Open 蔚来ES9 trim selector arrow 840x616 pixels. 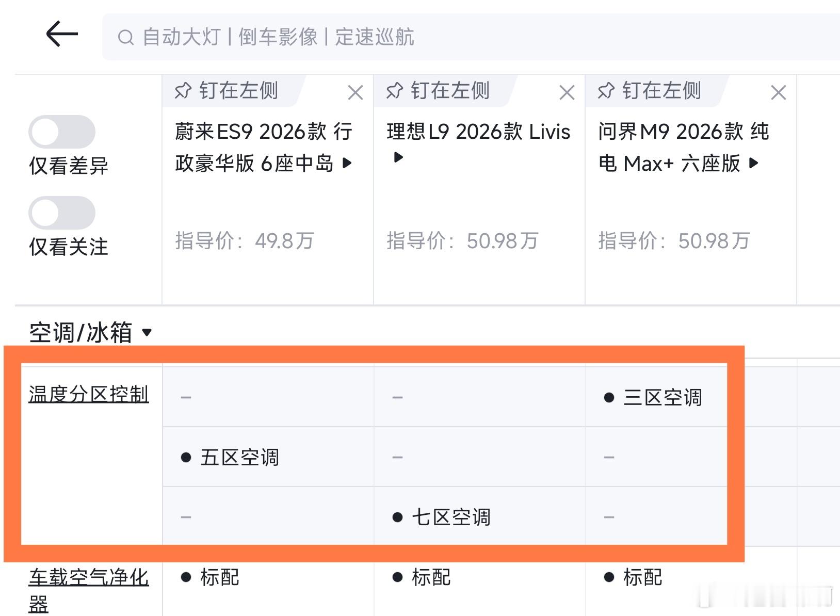347,164
